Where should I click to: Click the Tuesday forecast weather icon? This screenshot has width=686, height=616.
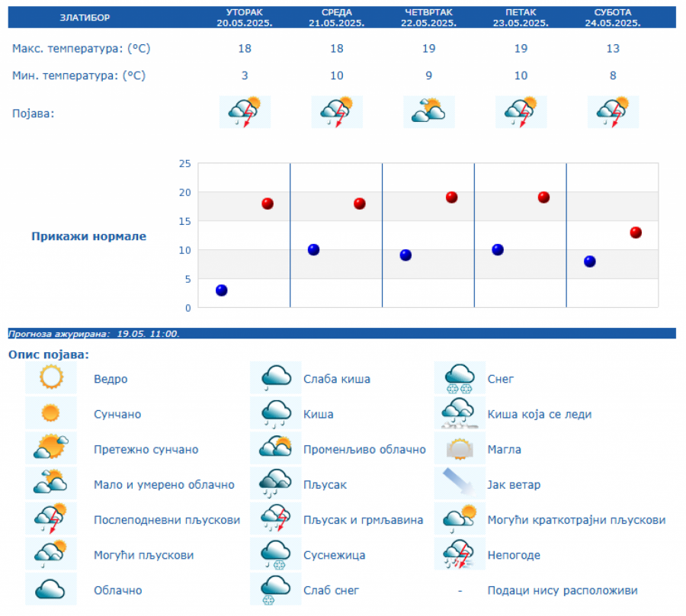click(245, 111)
